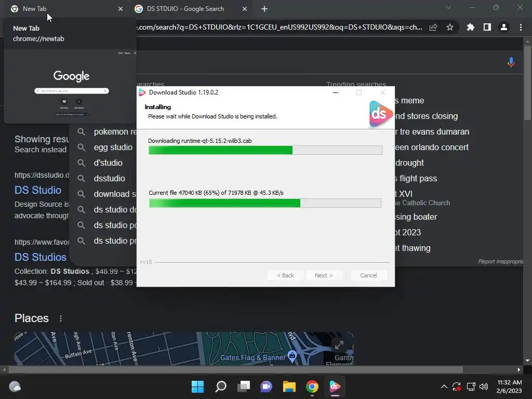Screen dimensions: 532x399
Task: Select the 'dsstudio' suggestion
Action: pos(109,179)
